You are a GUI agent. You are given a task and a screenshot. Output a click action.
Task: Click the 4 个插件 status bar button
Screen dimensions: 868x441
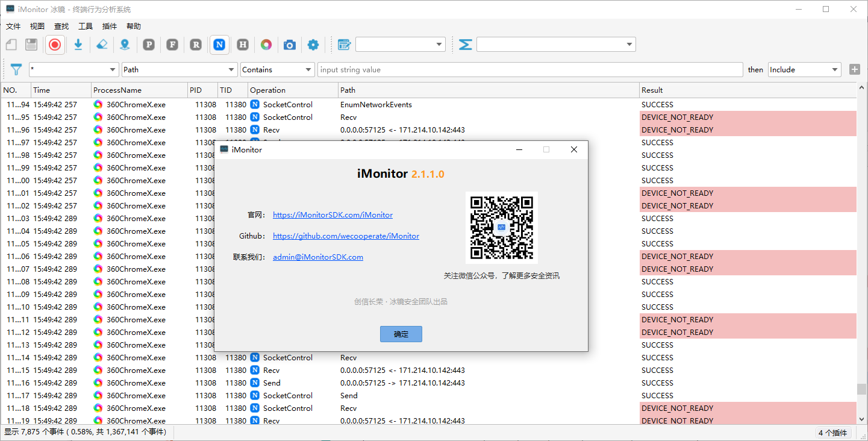click(834, 433)
